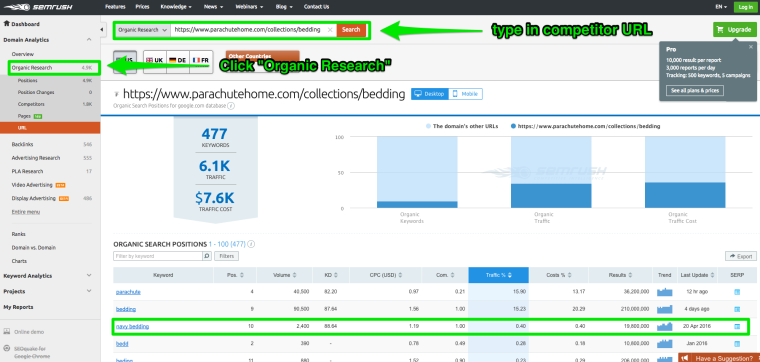Image resolution: width=760 pixels, height=362 pixels.
Task: Close the Pro plan tooltip
Action: pos(751,47)
